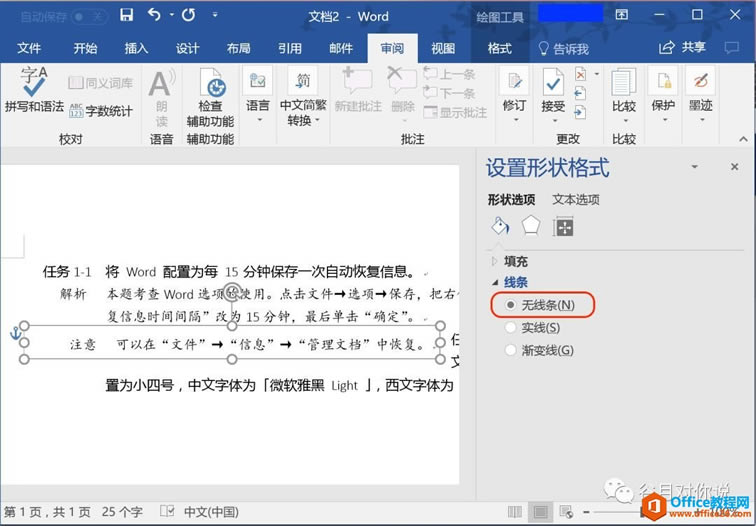Image resolution: width=756 pixels, height=526 pixels.
Task: Click the 接受 accept change icon
Action: point(553,82)
